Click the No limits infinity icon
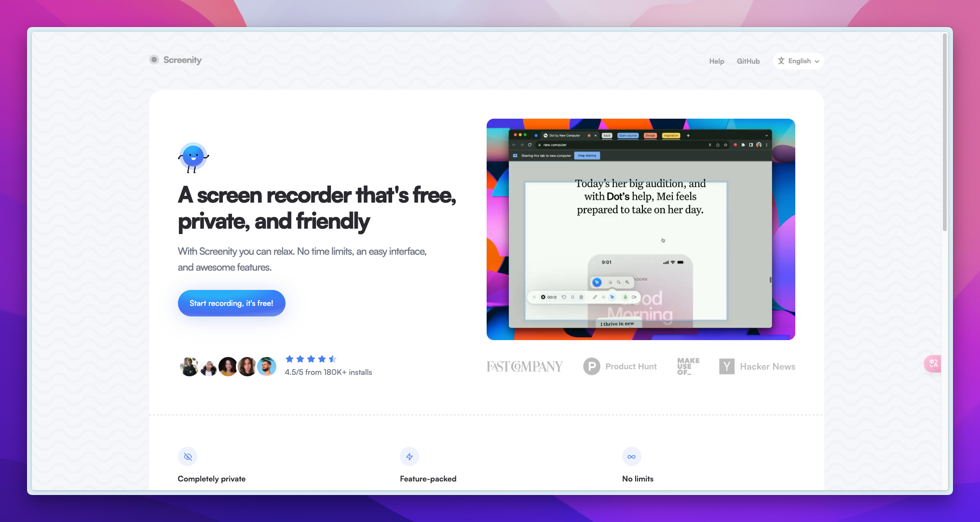This screenshot has width=980, height=522. [631, 456]
